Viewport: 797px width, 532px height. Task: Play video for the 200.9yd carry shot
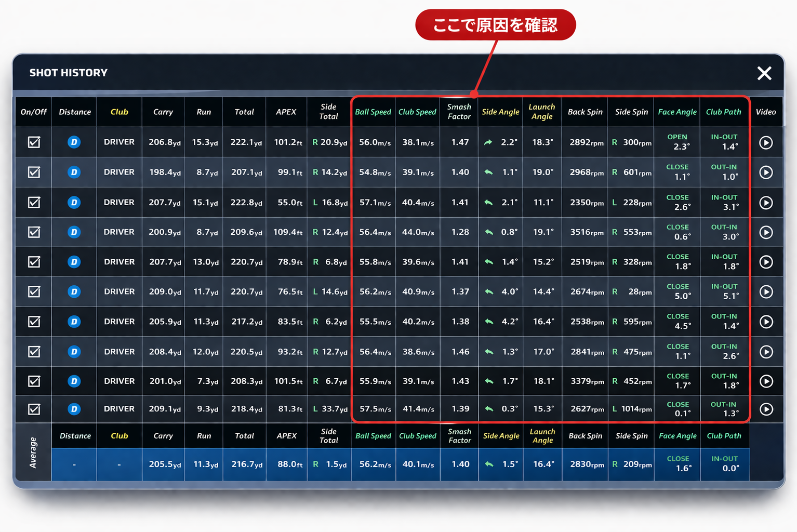point(766,232)
